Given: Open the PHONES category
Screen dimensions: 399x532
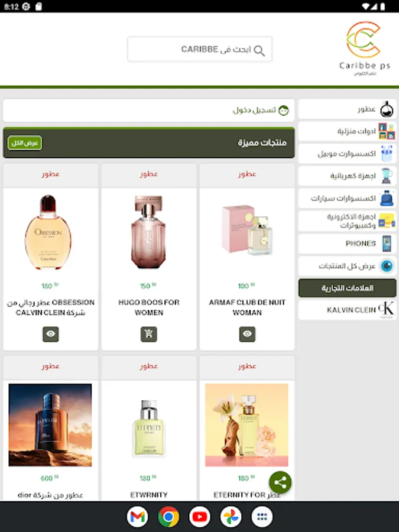Looking at the screenshot, I should click(347, 244).
